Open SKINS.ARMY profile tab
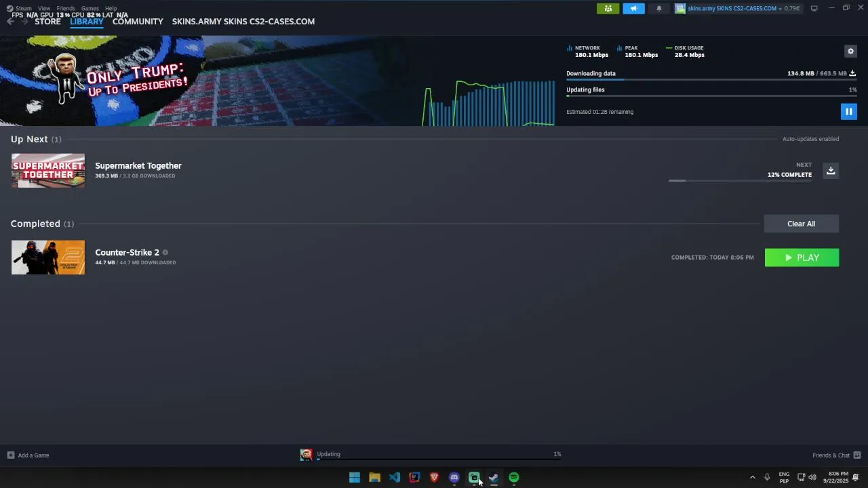This screenshot has height=488, width=868. click(243, 22)
